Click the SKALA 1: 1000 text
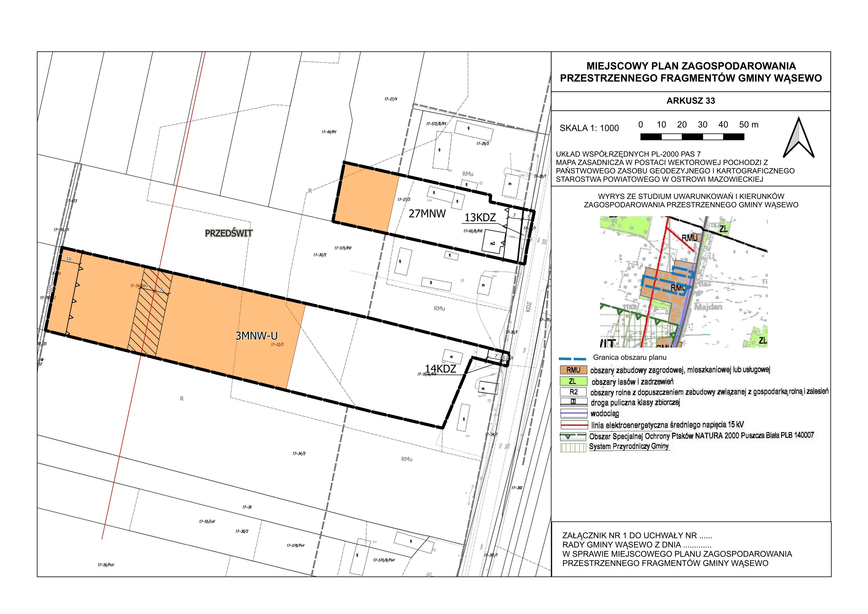The height and width of the screenshot is (614, 868). (x=589, y=128)
